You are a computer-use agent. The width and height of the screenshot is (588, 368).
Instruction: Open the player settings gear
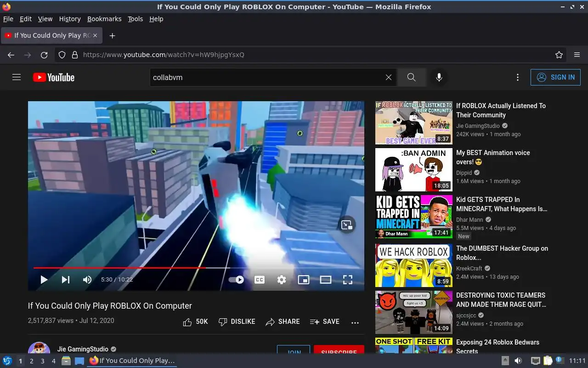point(282,279)
